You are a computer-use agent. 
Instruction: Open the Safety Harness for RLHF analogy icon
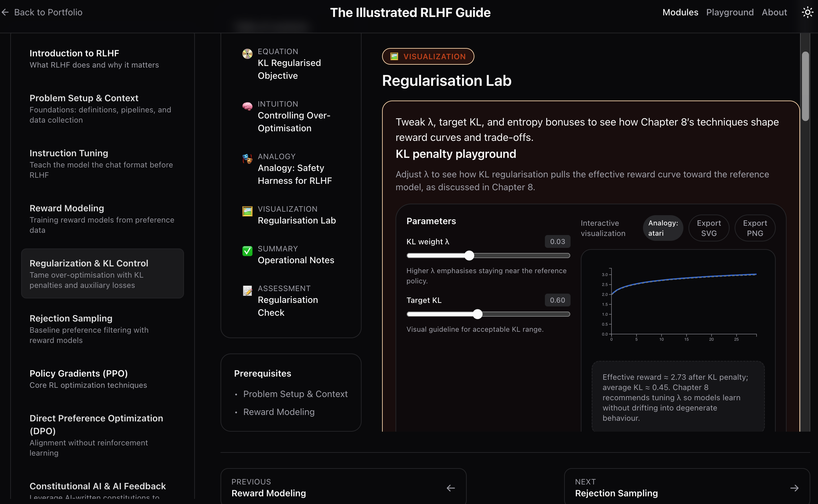[x=247, y=159]
